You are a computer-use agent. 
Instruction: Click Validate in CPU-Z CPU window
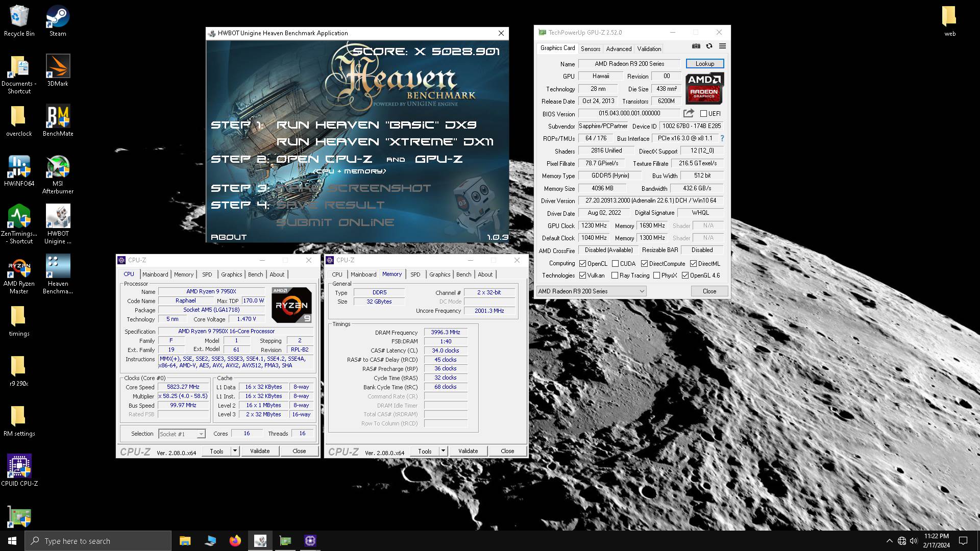tap(260, 451)
